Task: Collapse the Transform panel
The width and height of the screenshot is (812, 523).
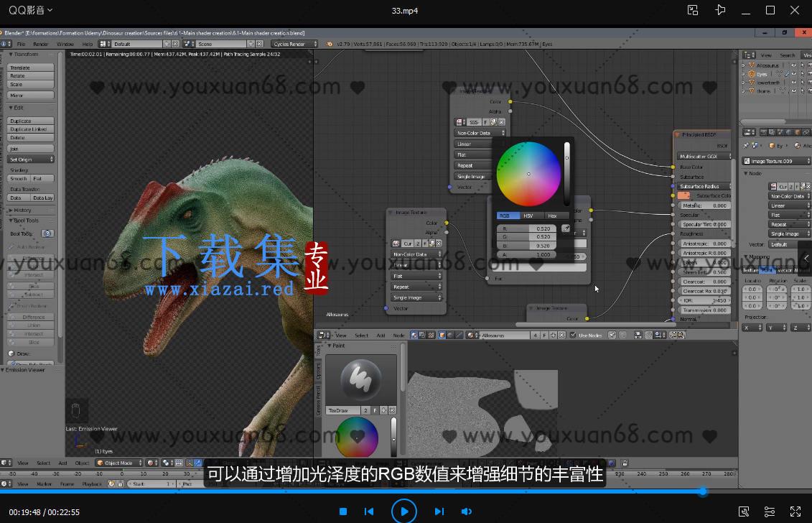Action: tap(11, 55)
